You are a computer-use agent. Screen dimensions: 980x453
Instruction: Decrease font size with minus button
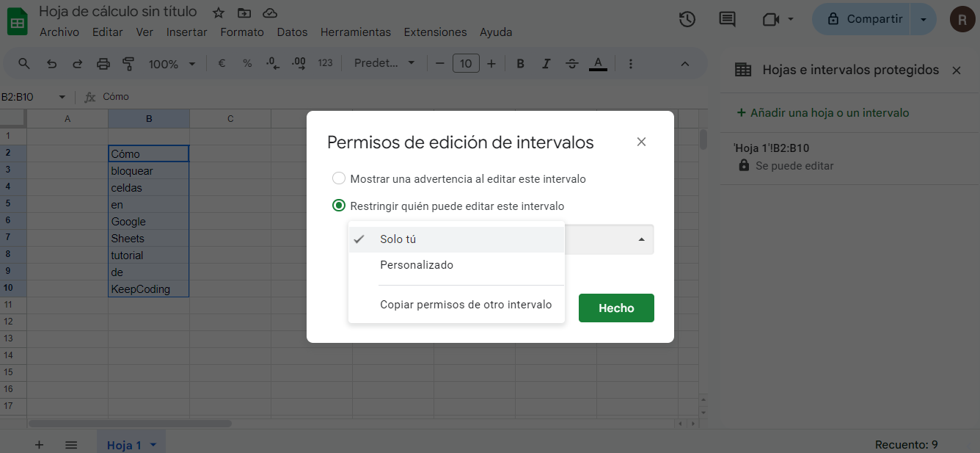point(440,64)
